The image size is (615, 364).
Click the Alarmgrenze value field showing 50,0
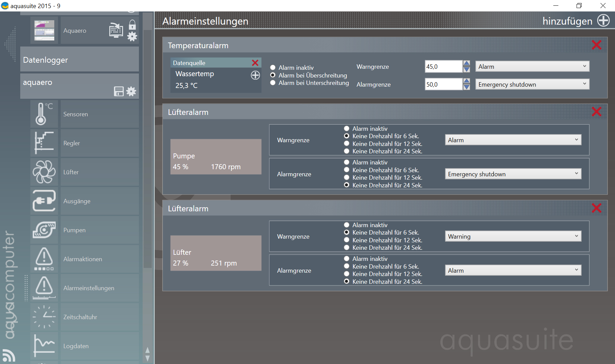tap(443, 85)
